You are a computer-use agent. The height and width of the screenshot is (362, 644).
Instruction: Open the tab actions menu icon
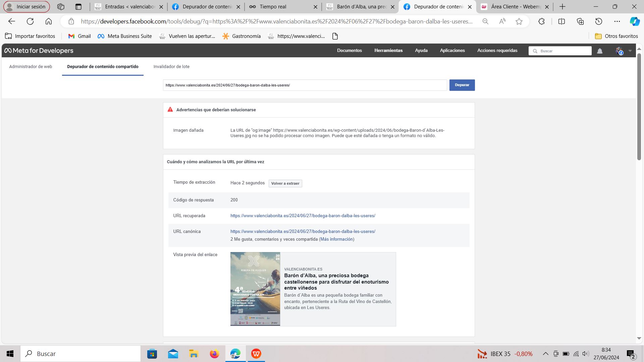(x=78, y=7)
